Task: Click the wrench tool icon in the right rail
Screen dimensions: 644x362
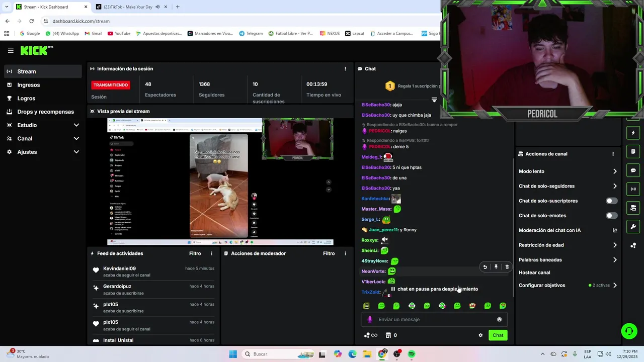Action: [633, 227]
